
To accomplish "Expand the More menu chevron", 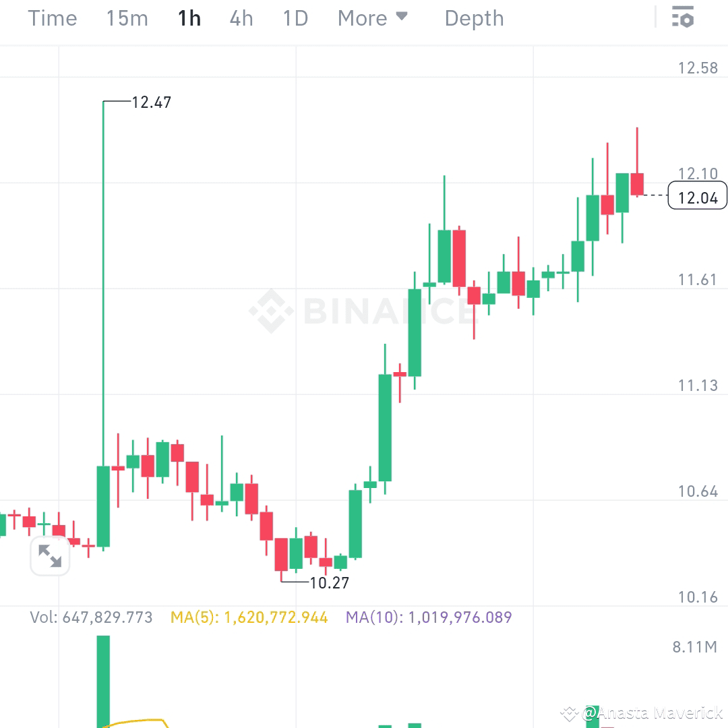I will (402, 16).
